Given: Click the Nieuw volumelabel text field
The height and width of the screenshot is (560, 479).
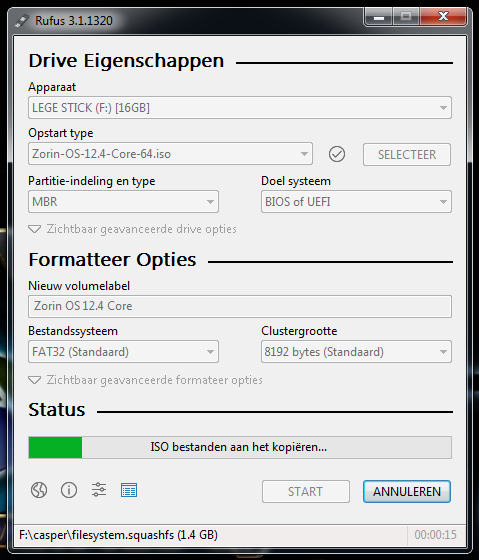Looking at the screenshot, I should (x=240, y=306).
